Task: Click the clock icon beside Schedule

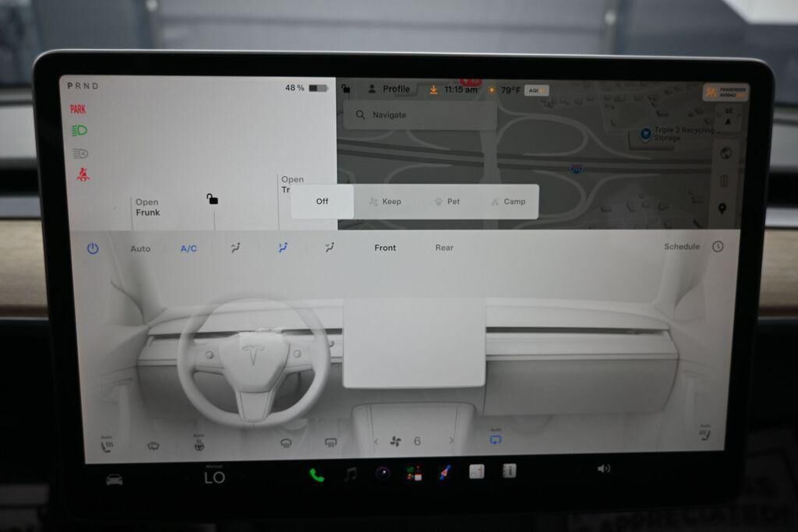Action: coord(718,247)
